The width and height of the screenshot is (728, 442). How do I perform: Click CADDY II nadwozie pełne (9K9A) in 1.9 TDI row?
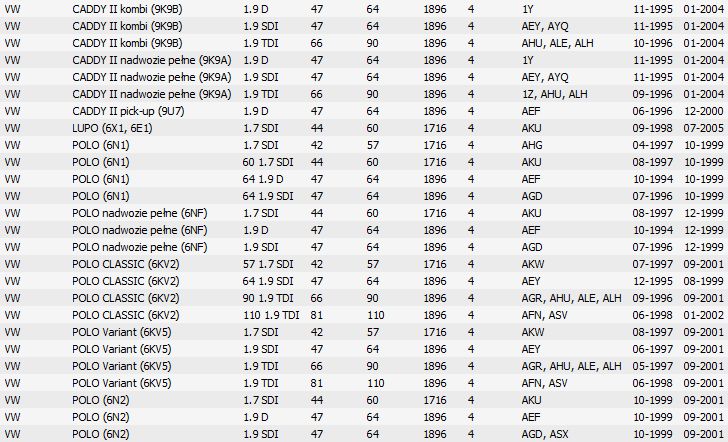152,94
